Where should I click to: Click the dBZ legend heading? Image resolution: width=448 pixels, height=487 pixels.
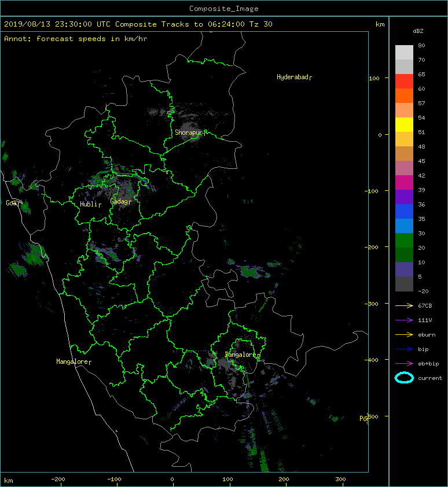tap(418, 31)
